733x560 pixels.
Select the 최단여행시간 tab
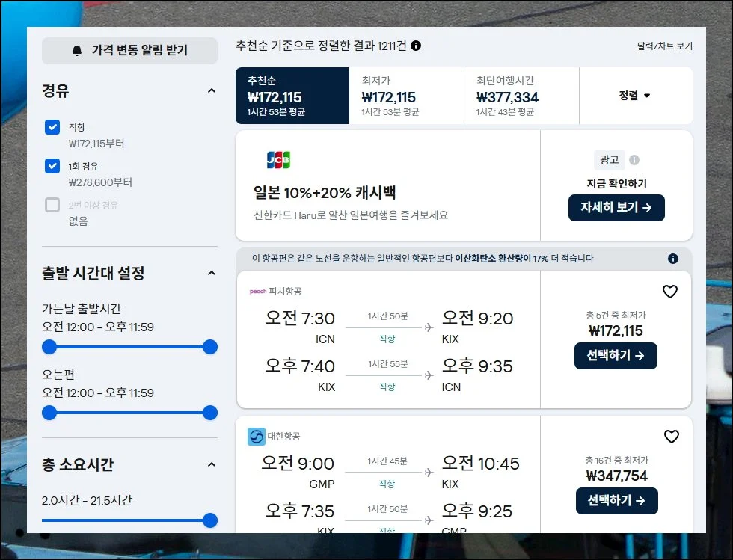tap(521, 96)
